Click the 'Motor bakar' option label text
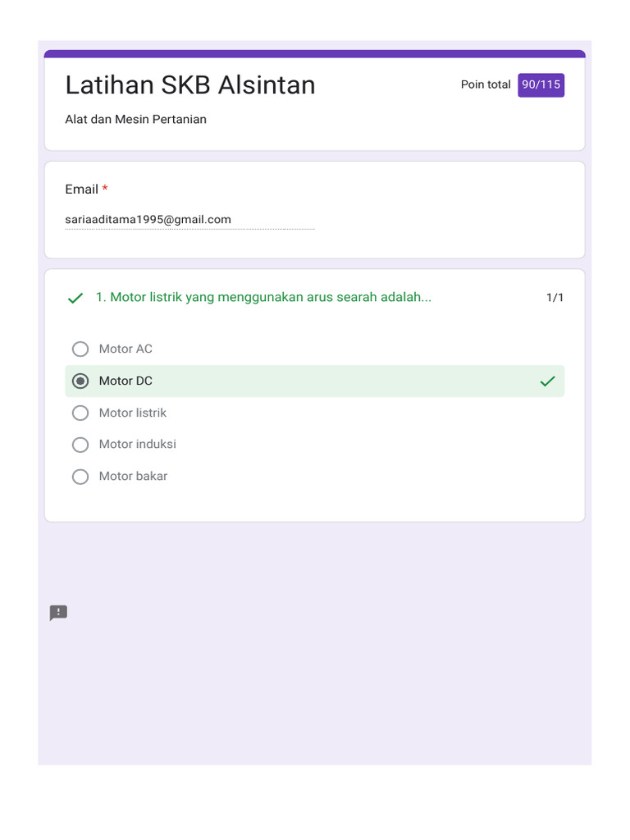 (x=133, y=477)
